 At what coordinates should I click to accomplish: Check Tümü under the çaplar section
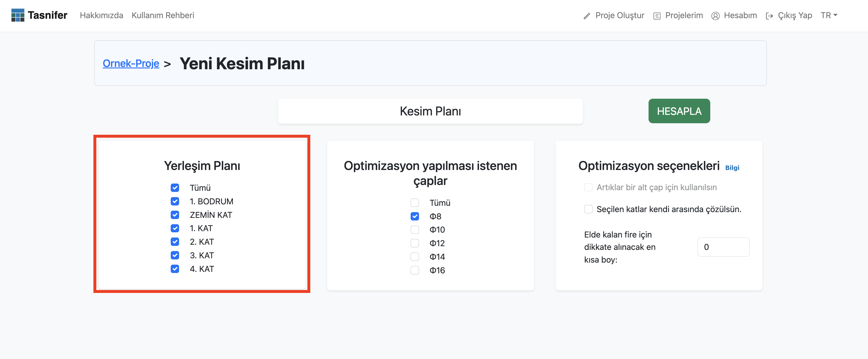pos(414,203)
